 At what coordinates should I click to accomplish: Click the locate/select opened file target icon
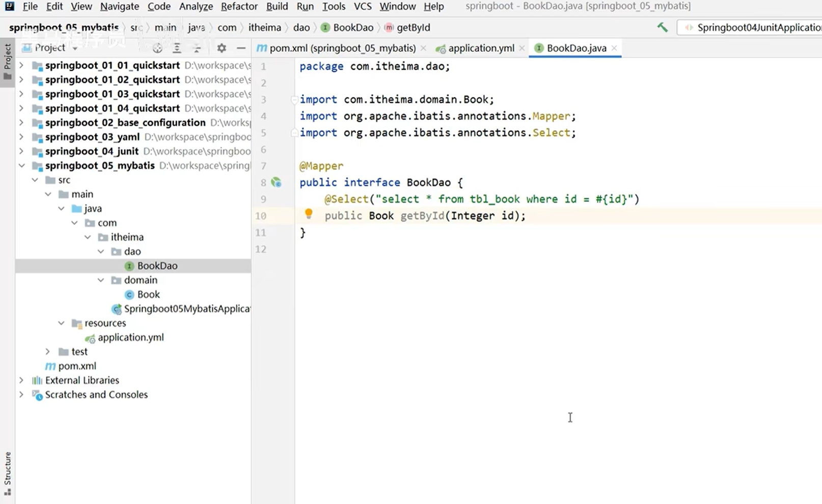pyautogui.click(x=157, y=48)
